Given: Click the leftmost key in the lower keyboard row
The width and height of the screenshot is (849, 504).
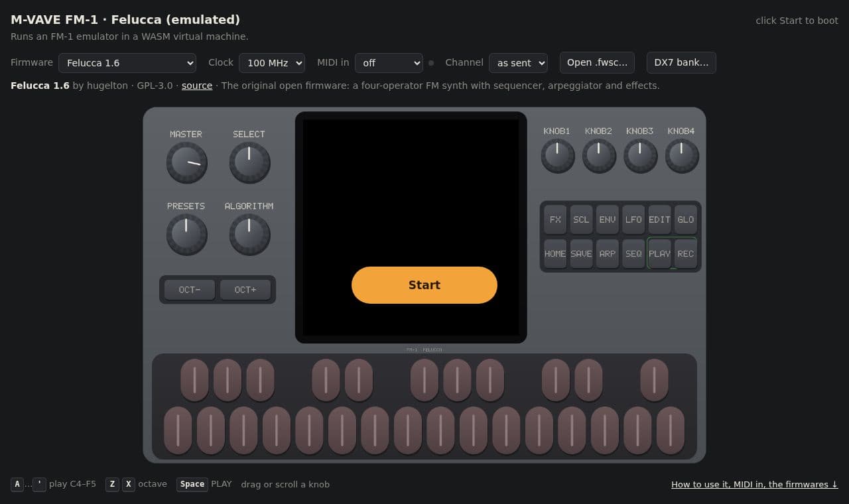Looking at the screenshot, I should [178, 430].
